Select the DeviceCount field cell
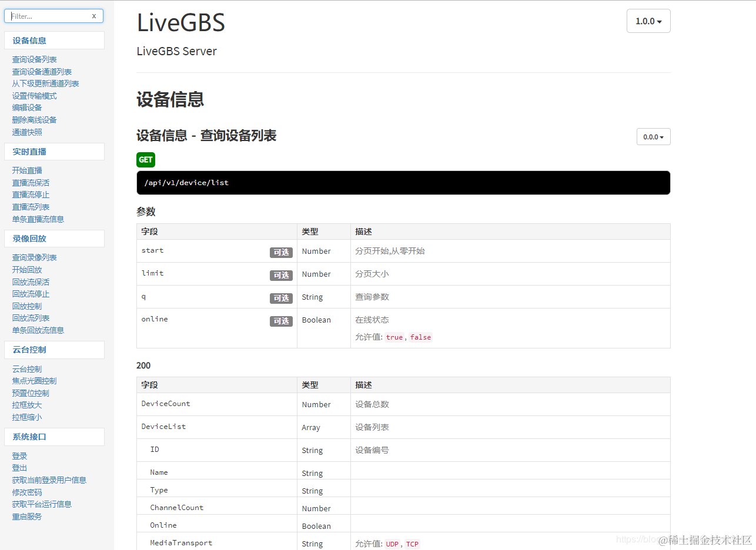The width and height of the screenshot is (756, 550). pyautogui.click(x=217, y=404)
